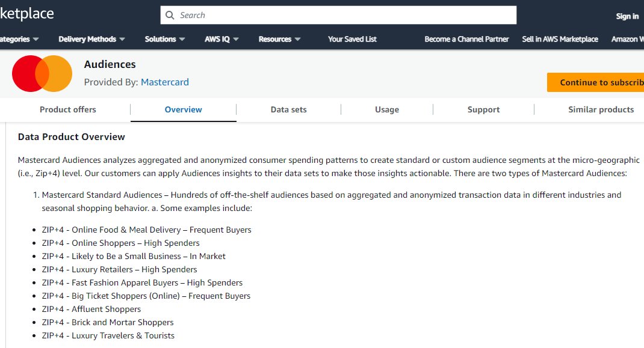The height and width of the screenshot is (348, 644).
Task: Open the Usage tab
Action: [387, 109]
